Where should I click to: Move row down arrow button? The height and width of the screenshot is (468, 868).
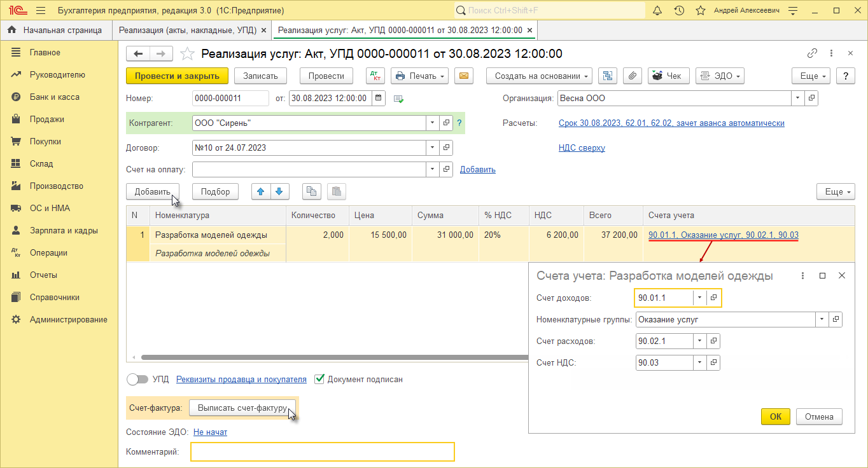click(x=281, y=191)
